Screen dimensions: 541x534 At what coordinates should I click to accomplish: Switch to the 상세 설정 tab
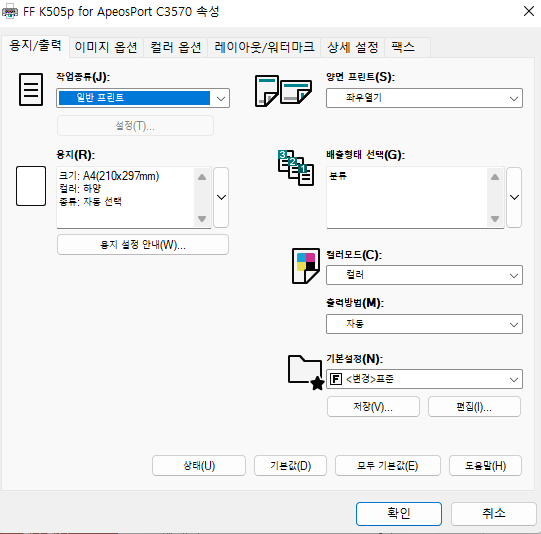click(352, 47)
